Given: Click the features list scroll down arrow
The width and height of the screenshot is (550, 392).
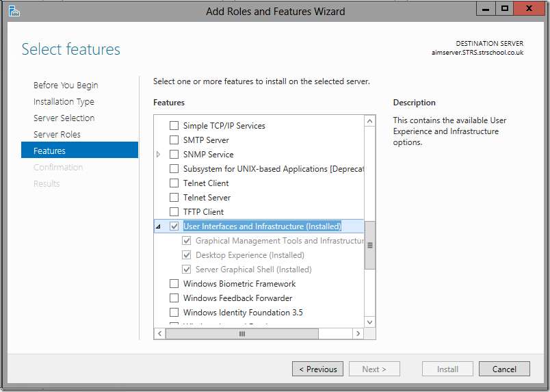Looking at the screenshot, I should pos(369,322).
